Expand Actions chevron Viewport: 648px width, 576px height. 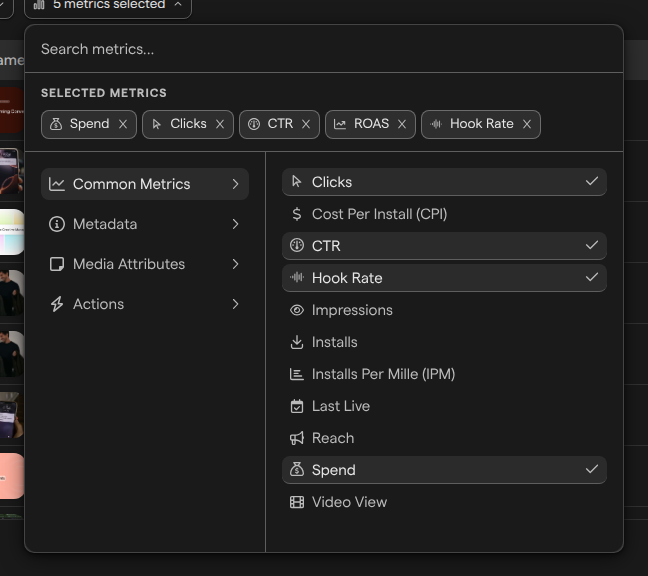point(236,304)
